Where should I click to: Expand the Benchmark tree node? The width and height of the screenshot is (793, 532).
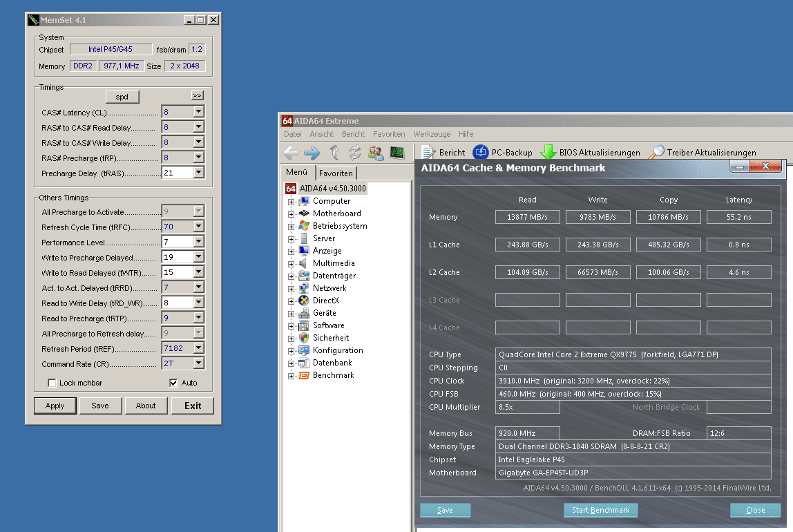click(x=291, y=377)
